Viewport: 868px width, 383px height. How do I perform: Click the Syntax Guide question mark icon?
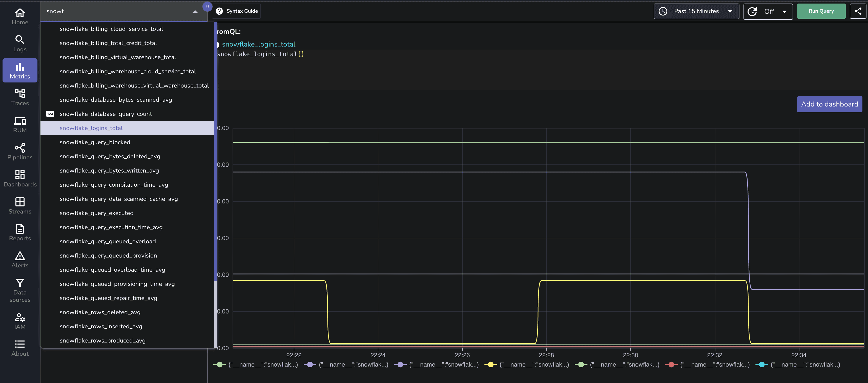point(219,11)
